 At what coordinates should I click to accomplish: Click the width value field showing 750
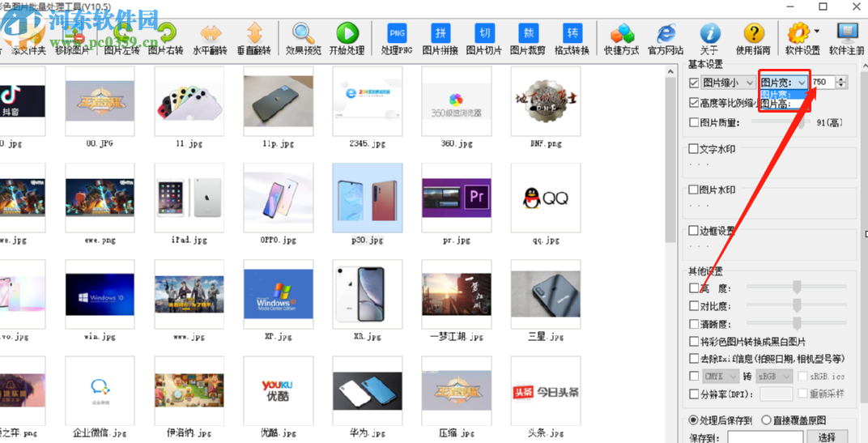click(x=823, y=83)
